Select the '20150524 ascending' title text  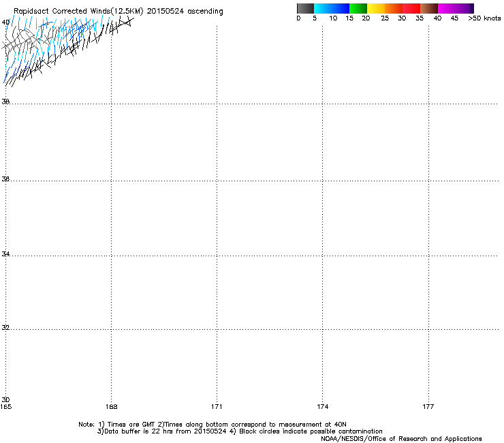click(185, 12)
